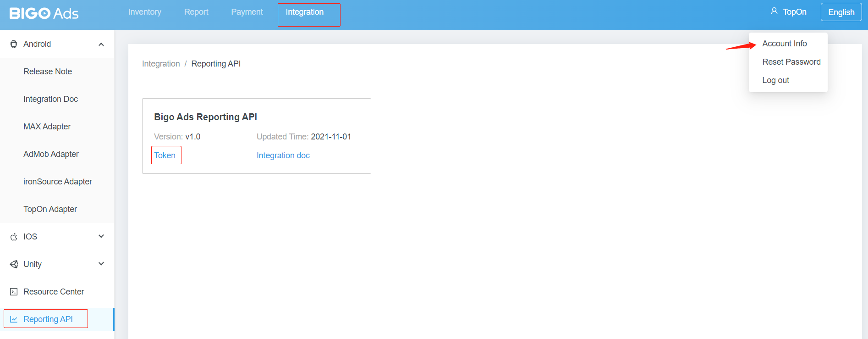Click the Reporting API chart icon
868x339 pixels.
[14, 319]
